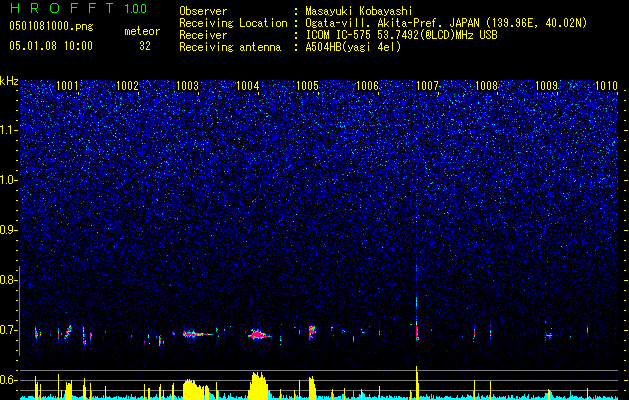Image resolution: width=629 pixels, height=400 pixels.
Task: Click the 0.9 kHz axis tick label
Action: (8, 230)
